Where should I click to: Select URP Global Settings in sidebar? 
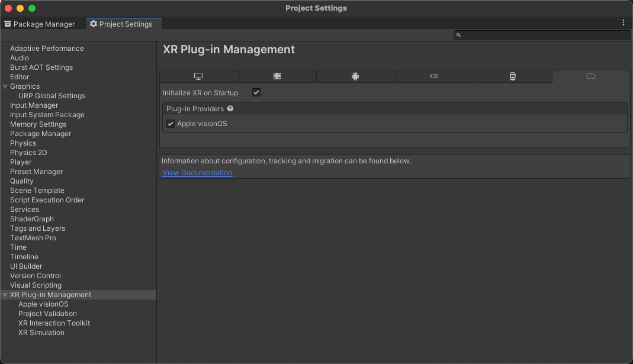52,96
